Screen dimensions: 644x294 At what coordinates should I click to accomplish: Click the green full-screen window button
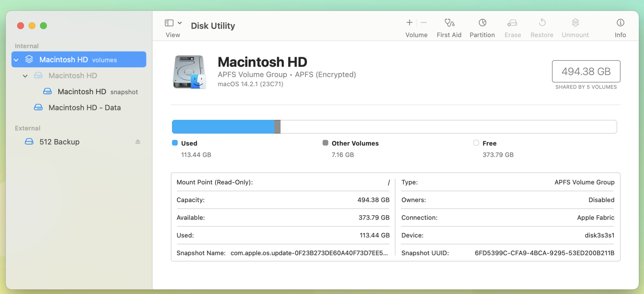[x=43, y=26]
